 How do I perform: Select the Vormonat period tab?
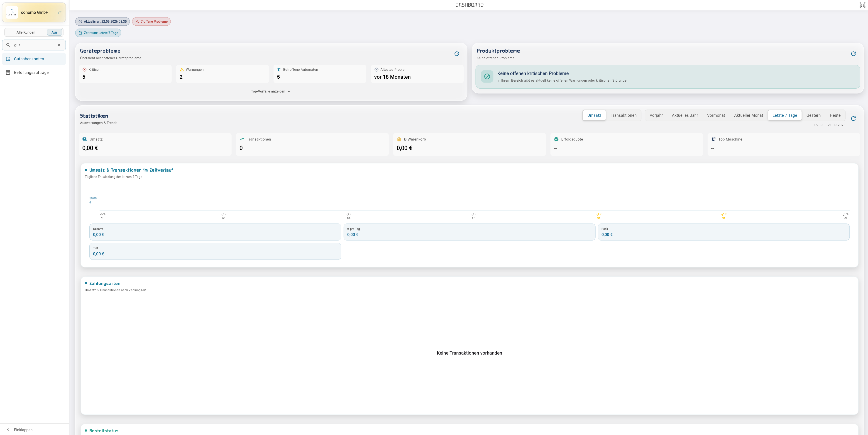716,115
